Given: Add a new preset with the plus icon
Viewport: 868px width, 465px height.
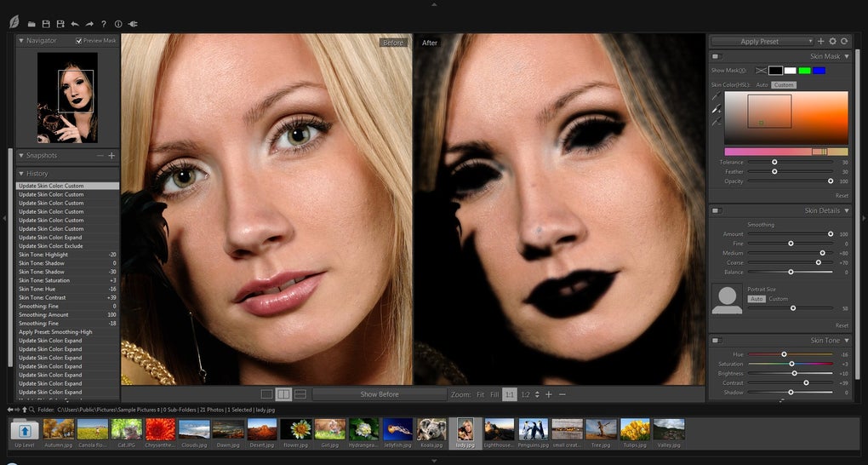Looking at the screenshot, I should pos(821,42).
